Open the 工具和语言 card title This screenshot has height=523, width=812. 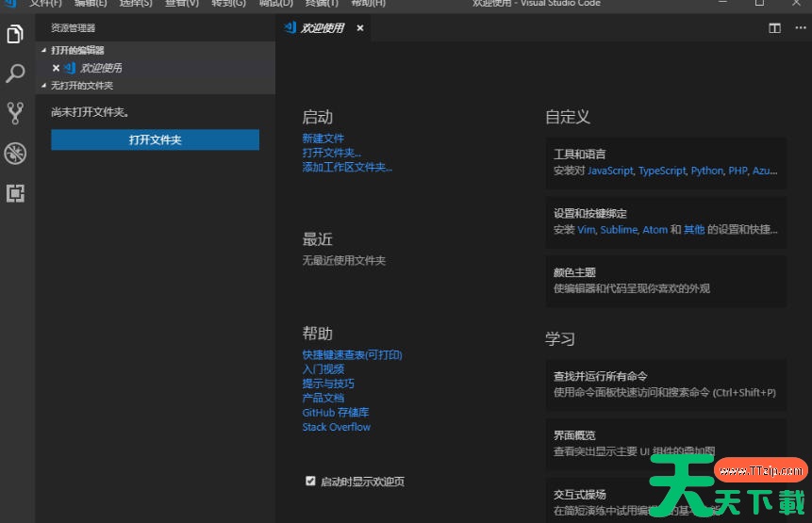coord(579,155)
